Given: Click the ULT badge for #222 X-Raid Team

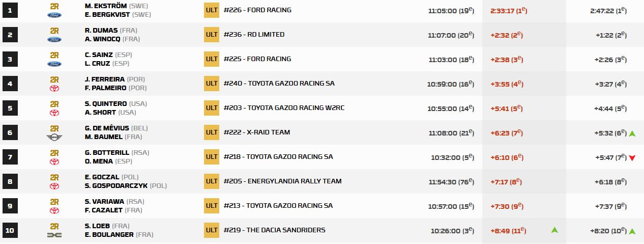Looking at the screenshot, I should tap(212, 132).
